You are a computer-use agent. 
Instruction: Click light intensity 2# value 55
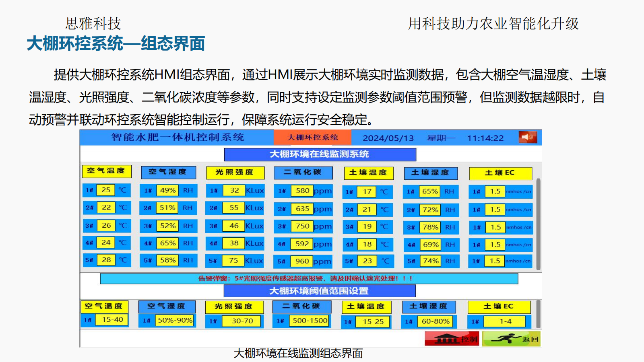click(234, 208)
